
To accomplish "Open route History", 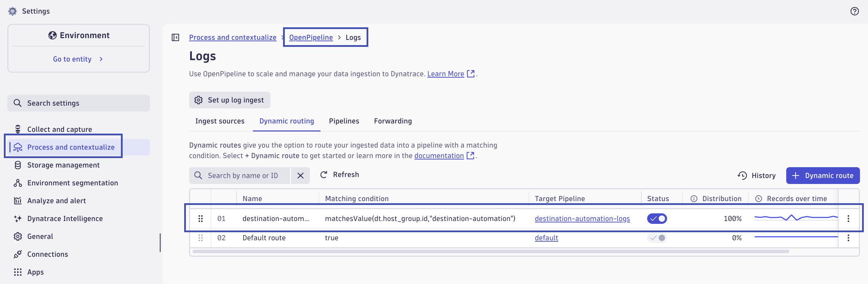I will [x=757, y=176].
